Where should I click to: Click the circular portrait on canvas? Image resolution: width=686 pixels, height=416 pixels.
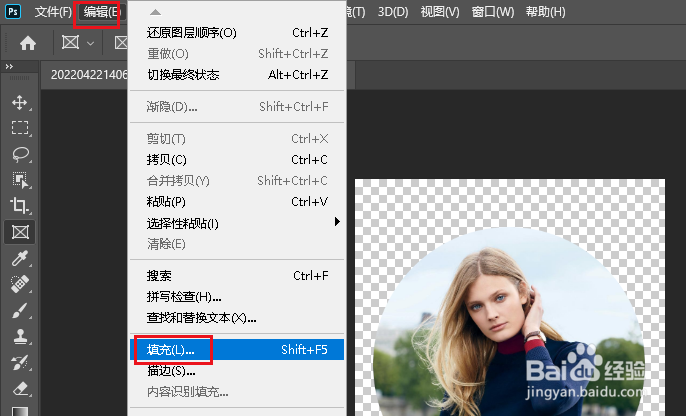pyautogui.click(x=509, y=324)
